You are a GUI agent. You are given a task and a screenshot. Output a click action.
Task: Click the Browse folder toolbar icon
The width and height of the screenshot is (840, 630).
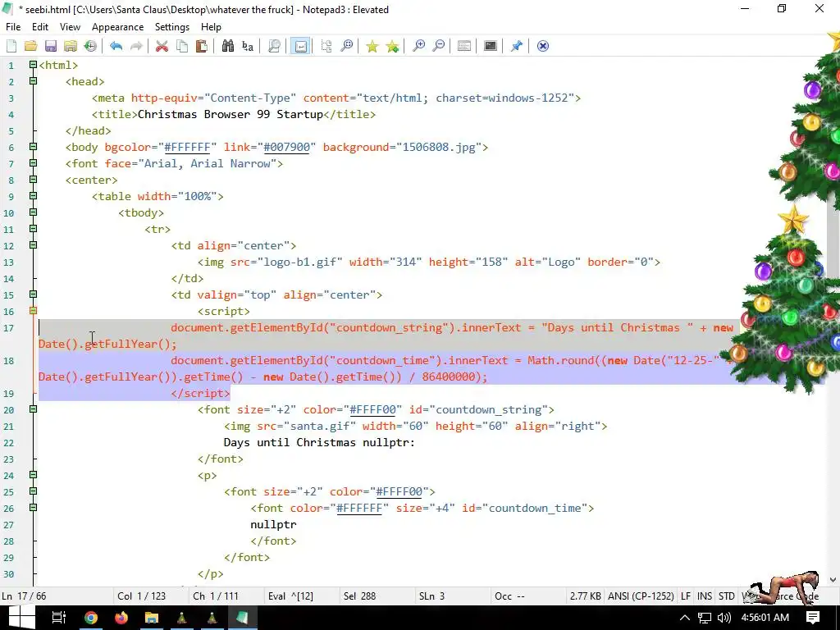71,46
